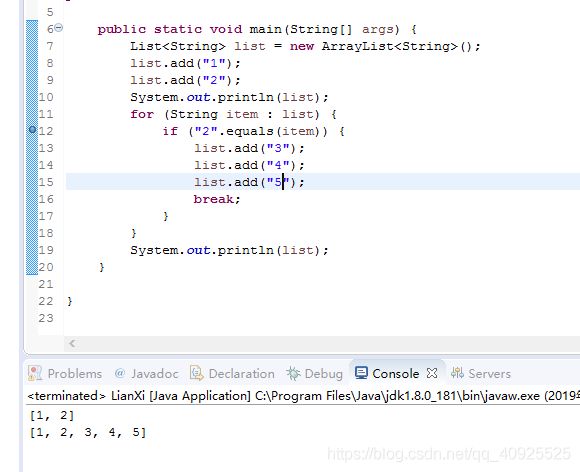The height and width of the screenshot is (472, 580).
Task: Click line number 15 in gutter
Action: 46,182
